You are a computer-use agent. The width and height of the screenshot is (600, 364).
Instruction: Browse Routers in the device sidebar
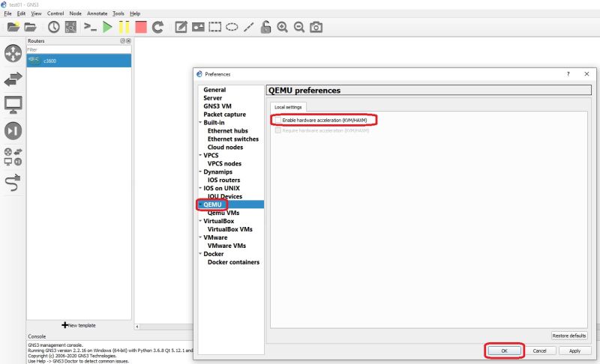pyautogui.click(x=13, y=53)
